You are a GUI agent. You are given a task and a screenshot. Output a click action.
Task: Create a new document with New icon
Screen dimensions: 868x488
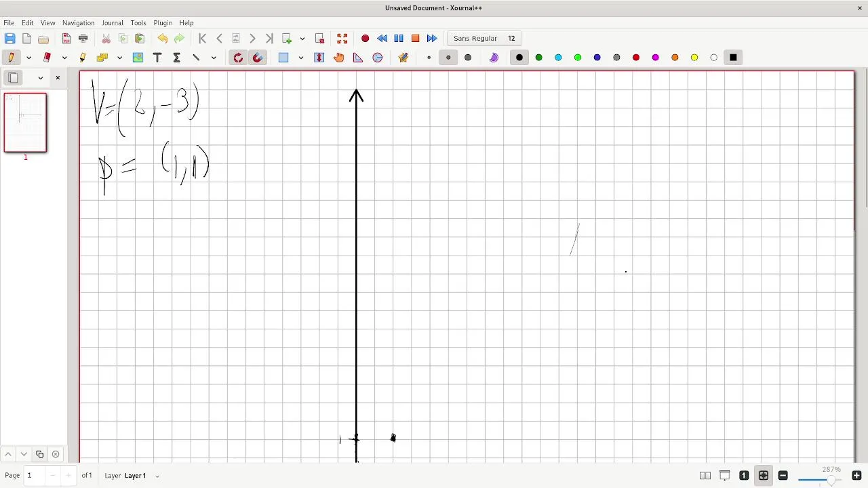(x=26, y=39)
